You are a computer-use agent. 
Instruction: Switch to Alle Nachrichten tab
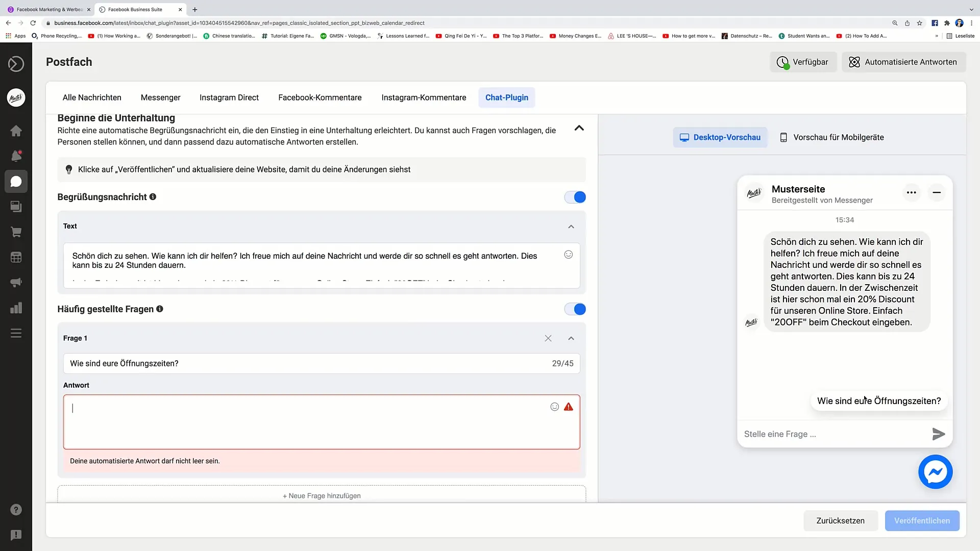pos(92,97)
